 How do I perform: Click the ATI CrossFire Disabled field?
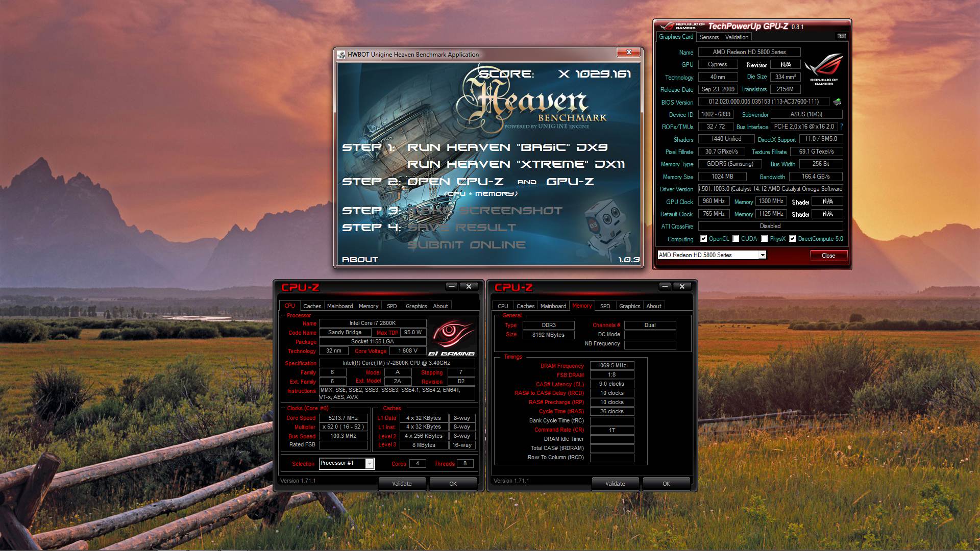click(770, 226)
